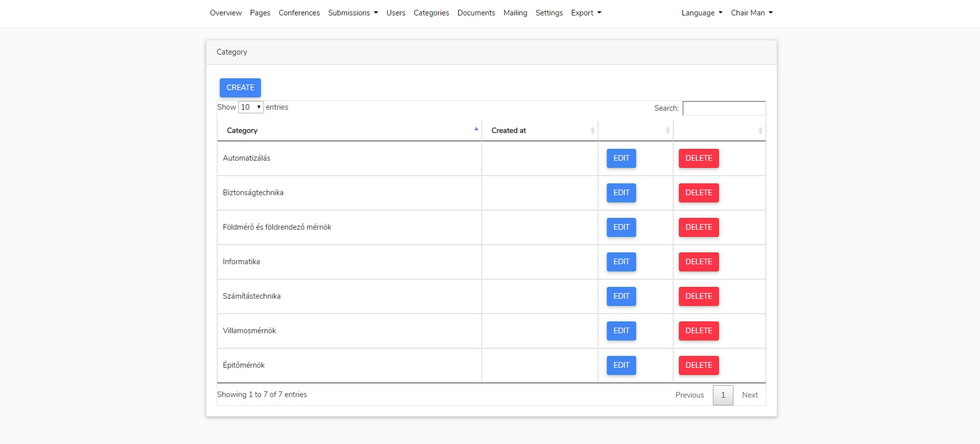Delete the Informatika category
This screenshot has height=444, width=980.
pyautogui.click(x=698, y=262)
